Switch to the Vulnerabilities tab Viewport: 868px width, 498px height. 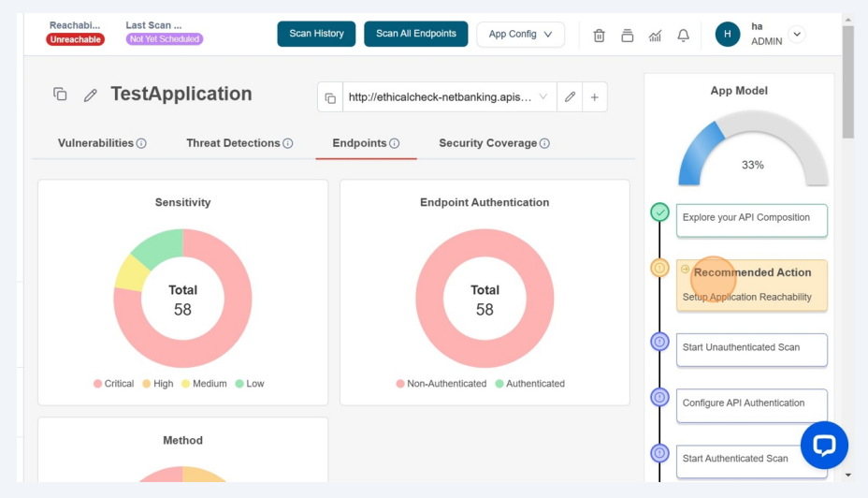point(101,143)
